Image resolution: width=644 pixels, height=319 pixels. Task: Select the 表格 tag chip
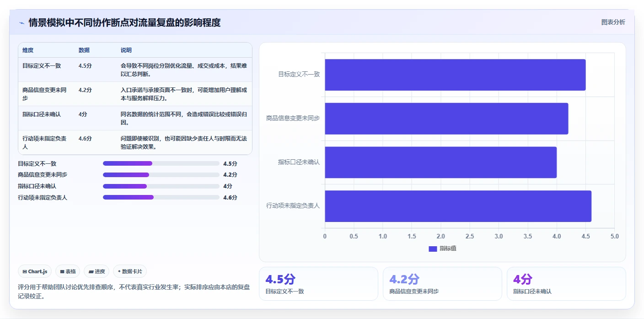(x=68, y=271)
